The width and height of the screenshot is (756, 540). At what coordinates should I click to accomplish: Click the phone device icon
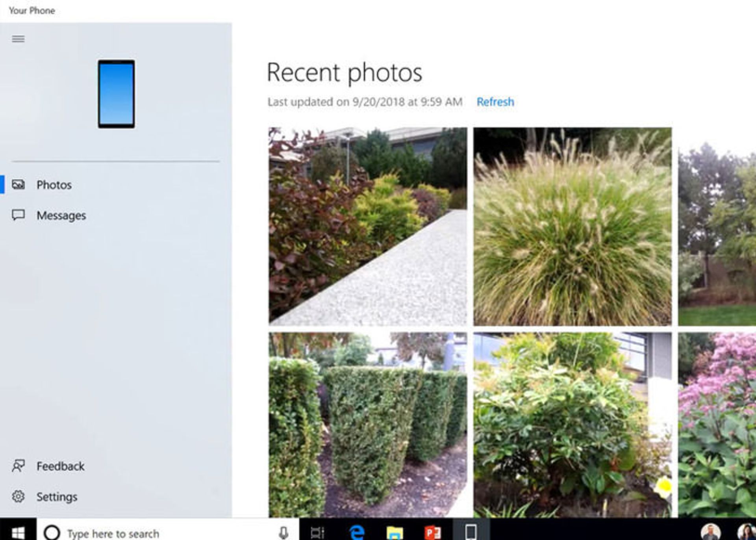pyautogui.click(x=116, y=95)
